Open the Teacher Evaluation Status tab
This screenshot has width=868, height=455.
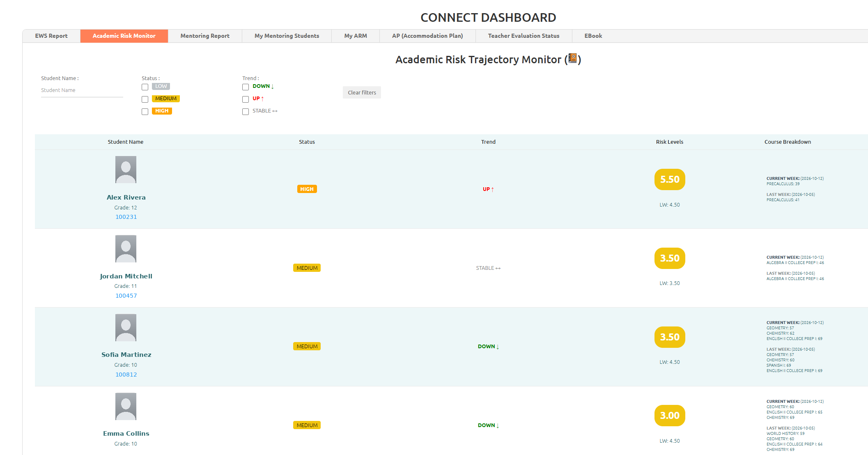coord(524,36)
